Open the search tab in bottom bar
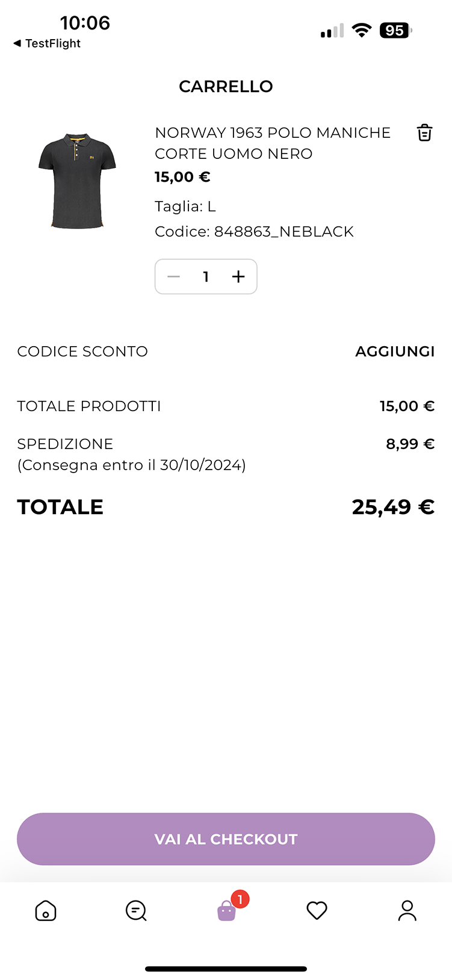The height and width of the screenshot is (980, 452). click(x=136, y=911)
